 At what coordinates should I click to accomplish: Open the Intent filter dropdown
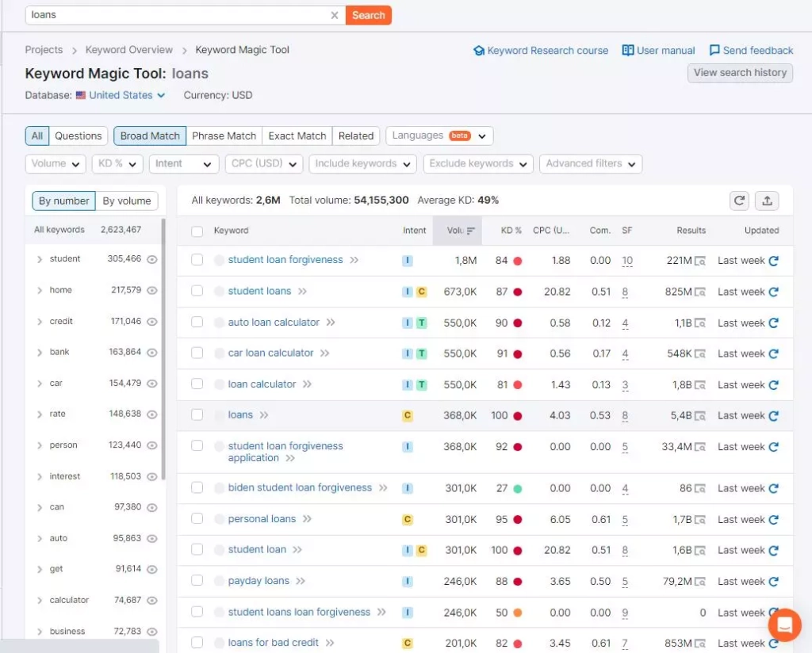pyautogui.click(x=184, y=164)
